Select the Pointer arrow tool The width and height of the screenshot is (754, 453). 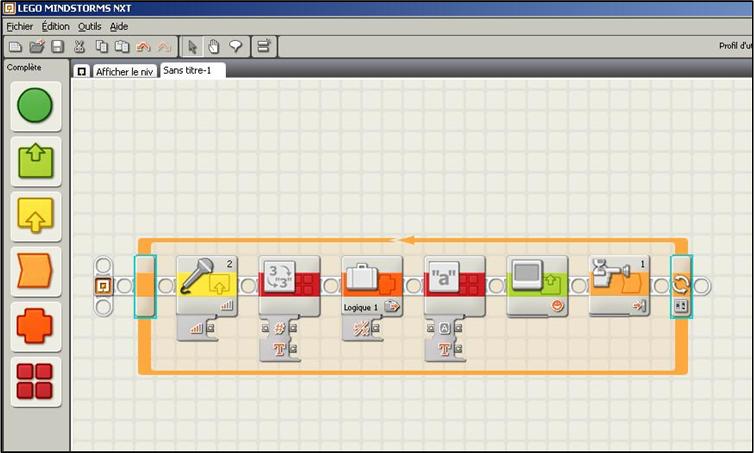click(194, 47)
